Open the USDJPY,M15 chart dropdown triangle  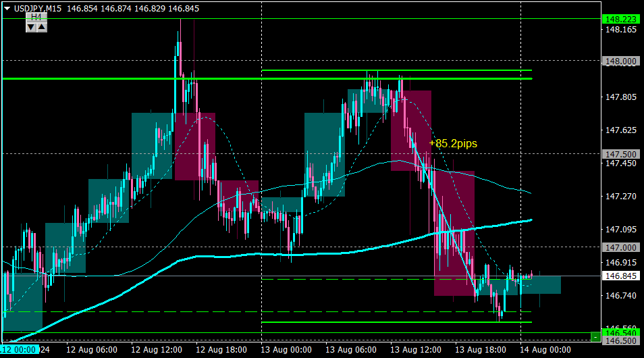pos(7,8)
